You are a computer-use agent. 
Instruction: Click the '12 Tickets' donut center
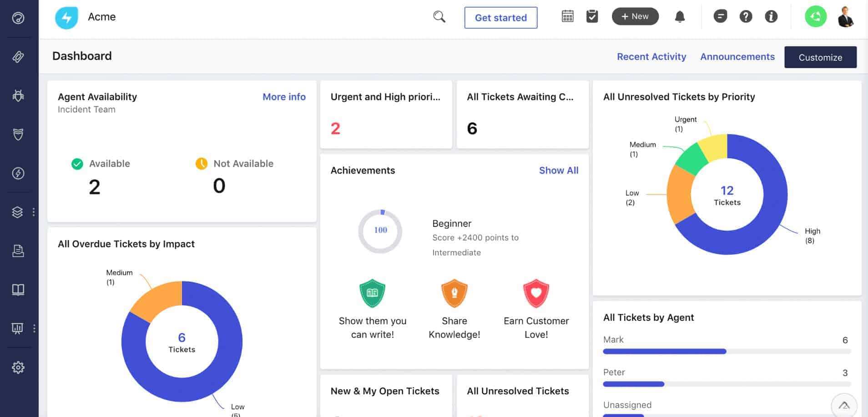tap(727, 196)
